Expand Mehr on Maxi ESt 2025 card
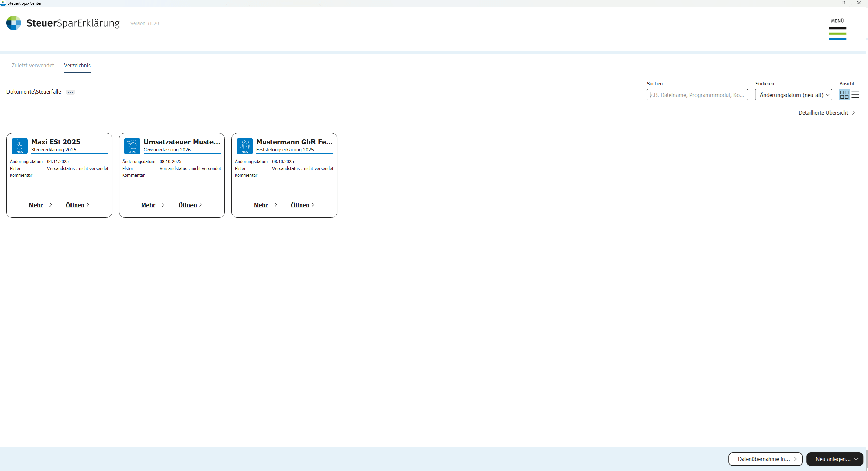Viewport: 868px width, 471px height. [36, 205]
